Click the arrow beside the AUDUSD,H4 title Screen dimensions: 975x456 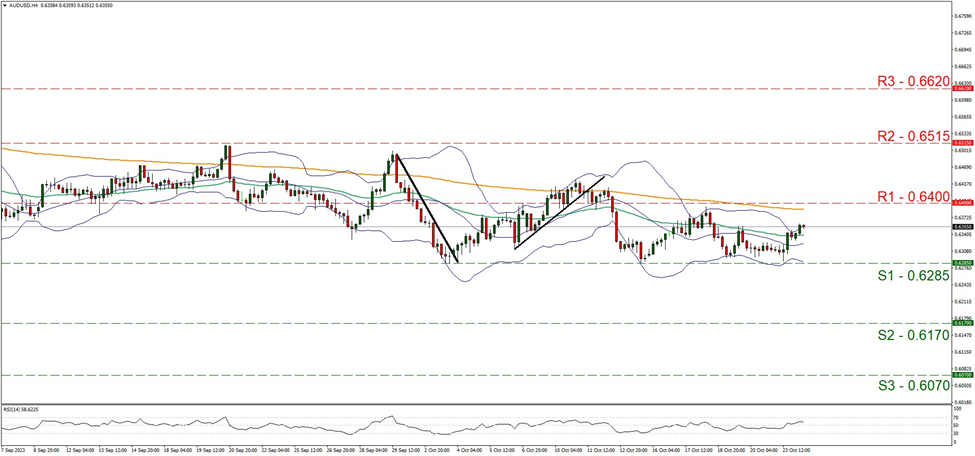click(5, 5)
